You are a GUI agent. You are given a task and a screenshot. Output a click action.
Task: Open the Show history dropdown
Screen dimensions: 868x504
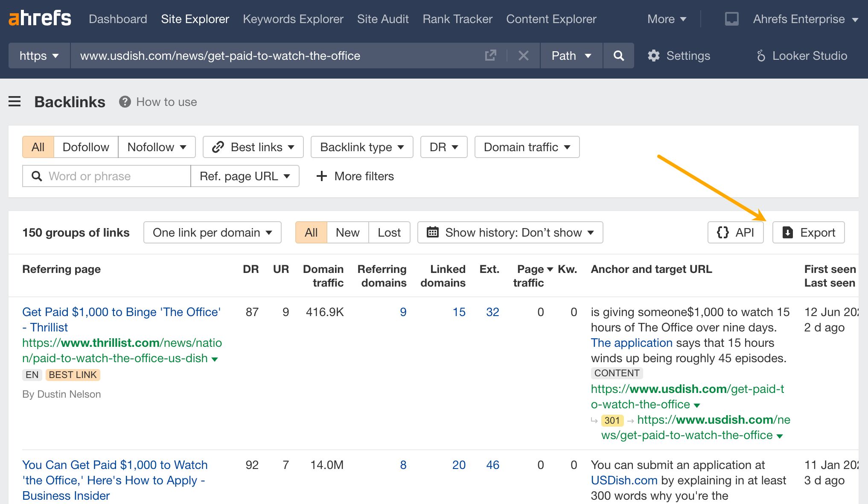(x=510, y=232)
